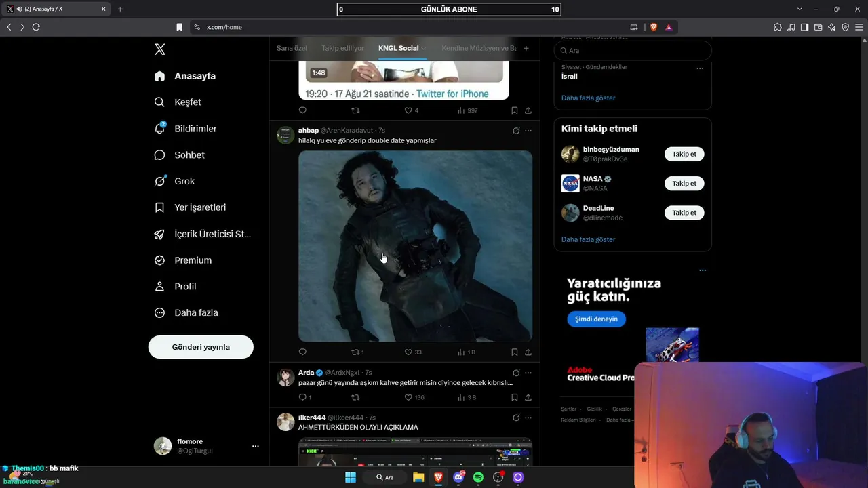Image resolution: width=868 pixels, height=488 pixels.
Task: Reply to ahbap's double date post
Action: coord(302,352)
